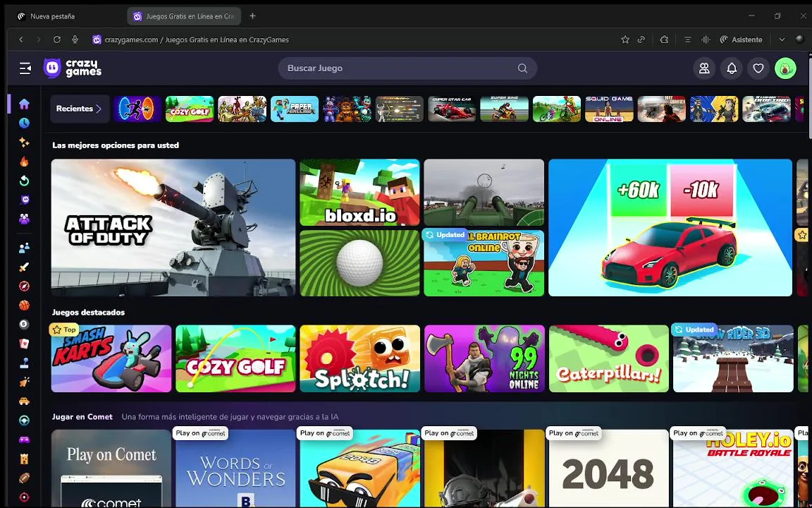The height and width of the screenshot is (508, 812).
Task: Open CrazyGames originals purple icon in sidebar
Action: [24, 200]
